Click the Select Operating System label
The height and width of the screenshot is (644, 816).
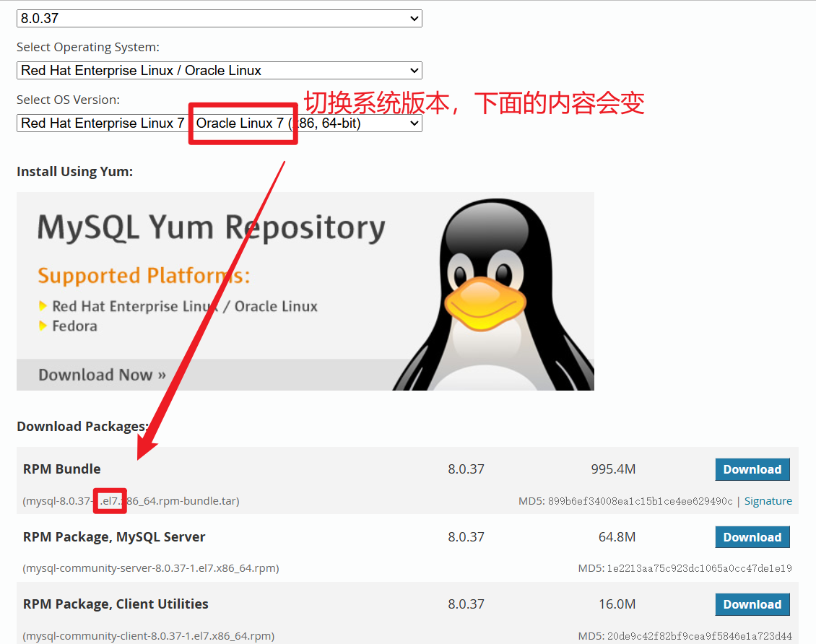[88, 48]
